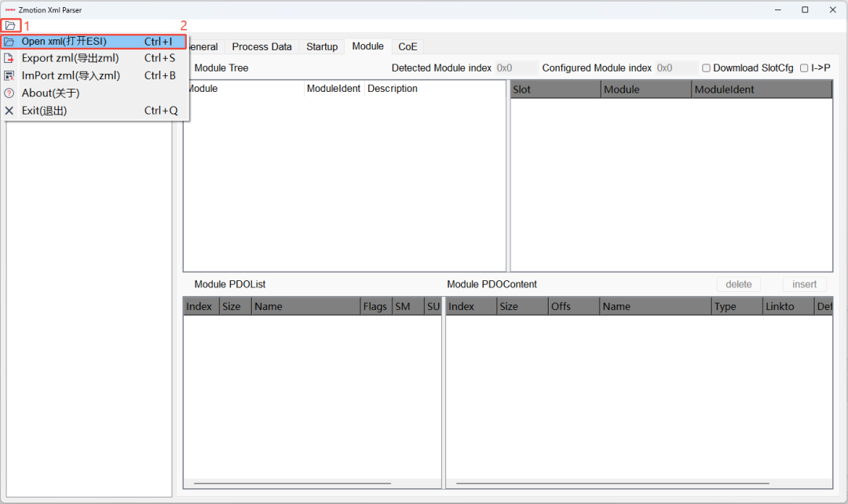The height and width of the screenshot is (504, 848).
Task: Click the Module PDOContent label
Action: 492,284
